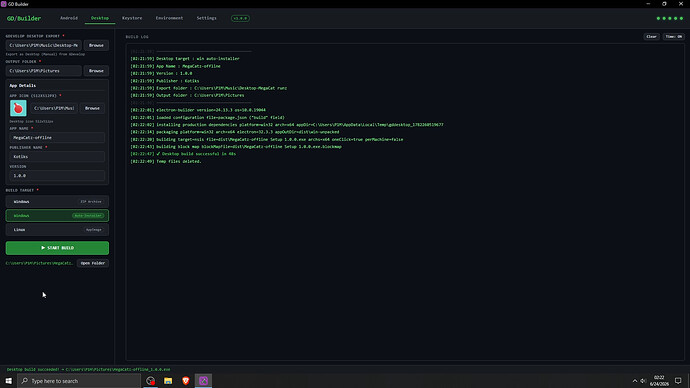Click log line 'installing production dependencies'

(287, 125)
